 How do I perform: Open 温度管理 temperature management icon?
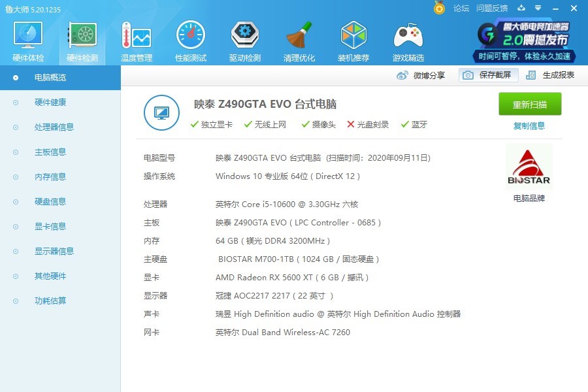pyautogui.click(x=137, y=41)
